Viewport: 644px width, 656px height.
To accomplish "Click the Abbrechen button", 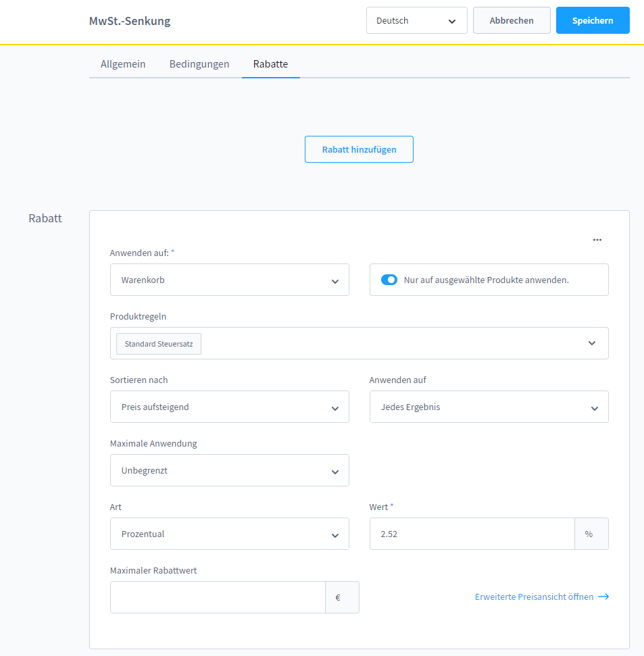I will 512,20.
